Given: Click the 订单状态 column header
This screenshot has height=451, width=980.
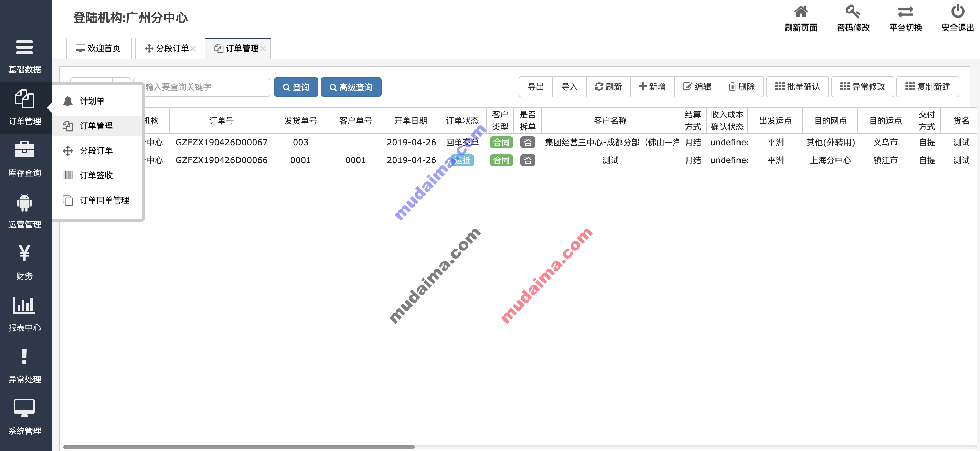Looking at the screenshot, I should [x=462, y=120].
